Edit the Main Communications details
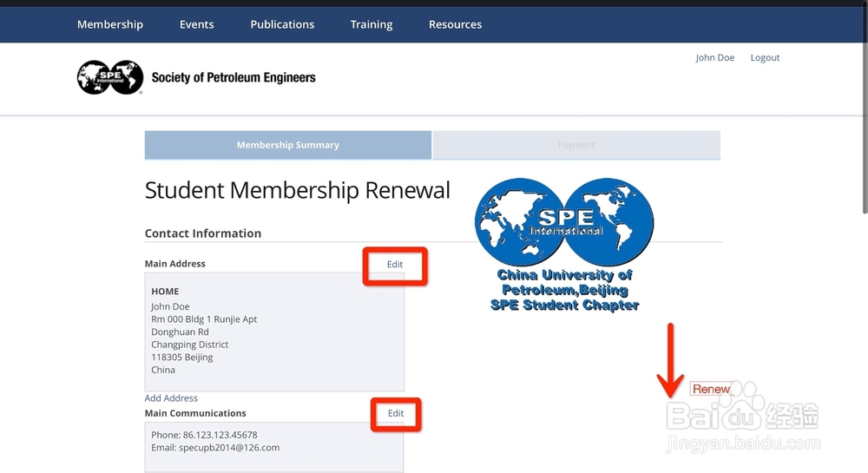Screen dimensions: 868x473 [x=396, y=414]
